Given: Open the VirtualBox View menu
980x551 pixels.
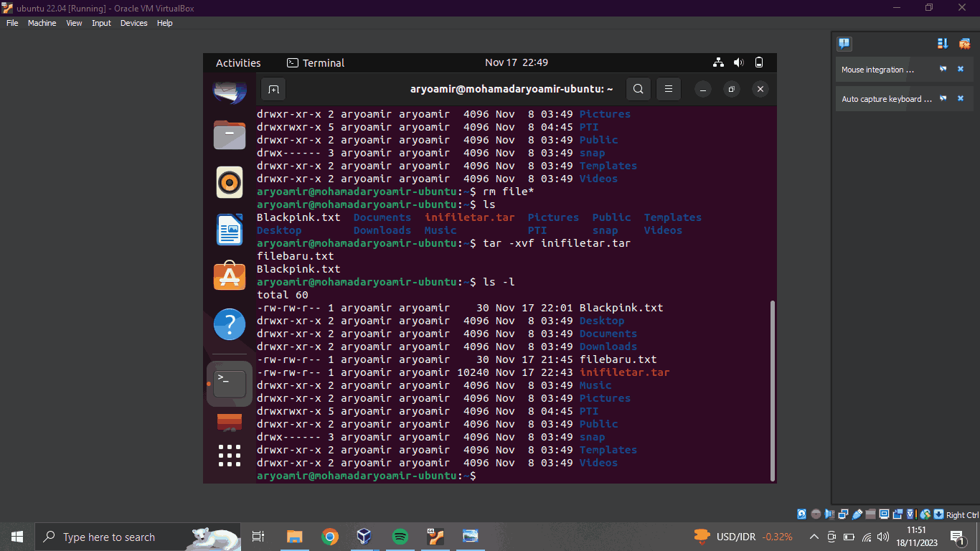Looking at the screenshot, I should [74, 23].
